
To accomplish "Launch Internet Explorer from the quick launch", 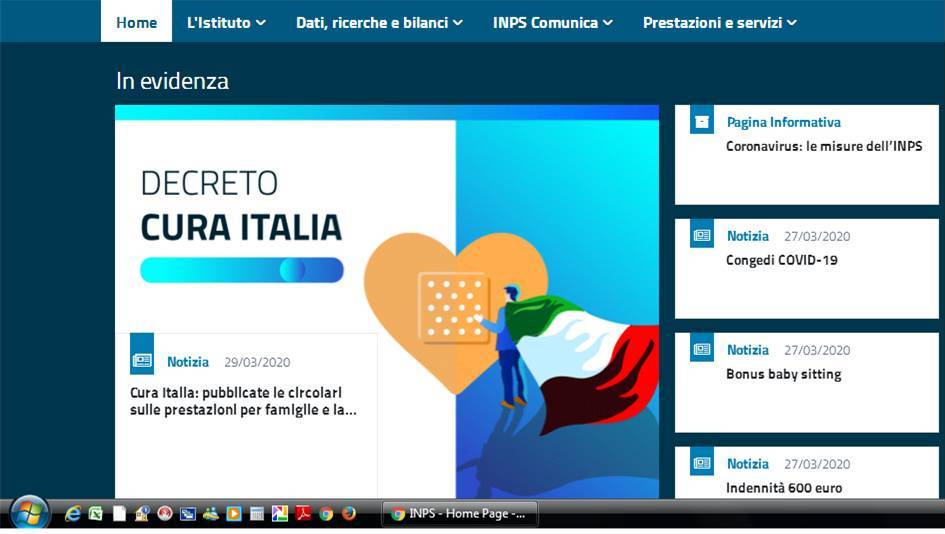I will [73, 514].
